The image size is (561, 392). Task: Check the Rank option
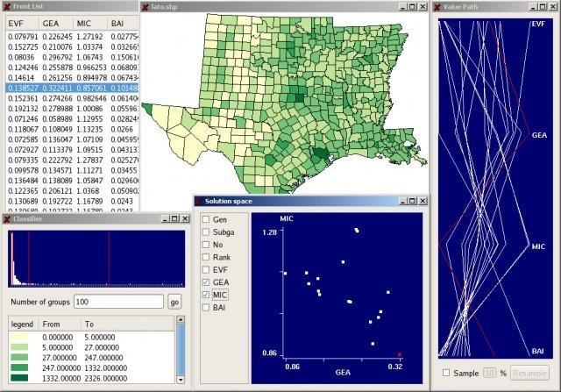(206, 257)
